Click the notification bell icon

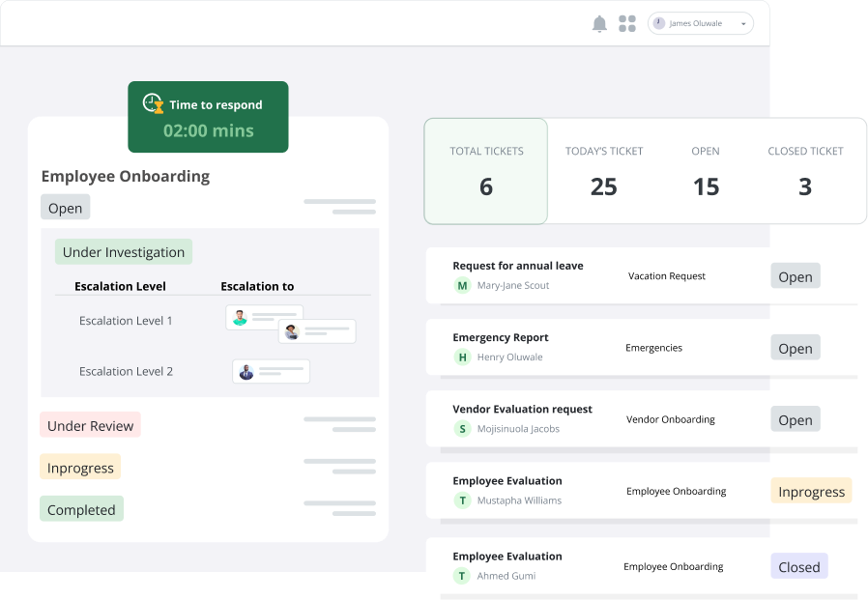(599, 24)
